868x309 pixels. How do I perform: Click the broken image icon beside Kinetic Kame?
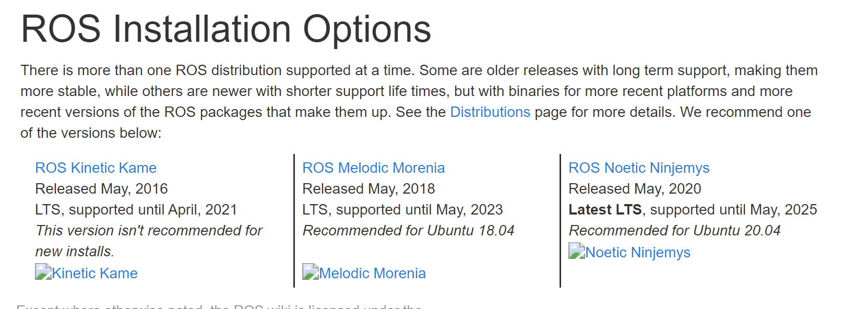point(43,271)
